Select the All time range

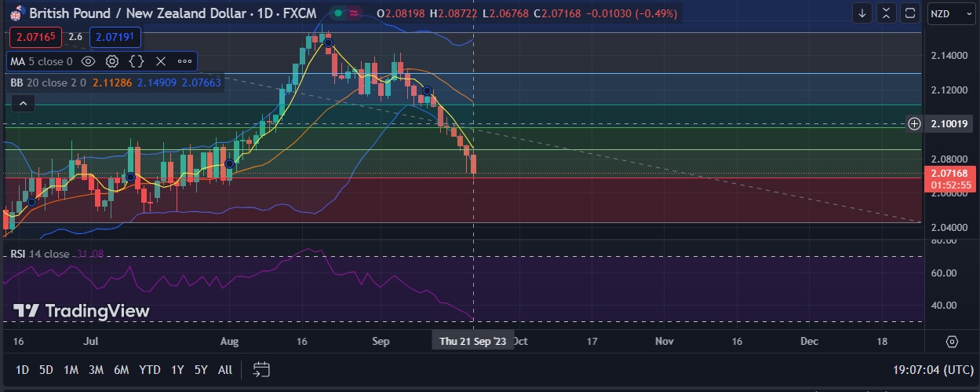pos(225,369)
